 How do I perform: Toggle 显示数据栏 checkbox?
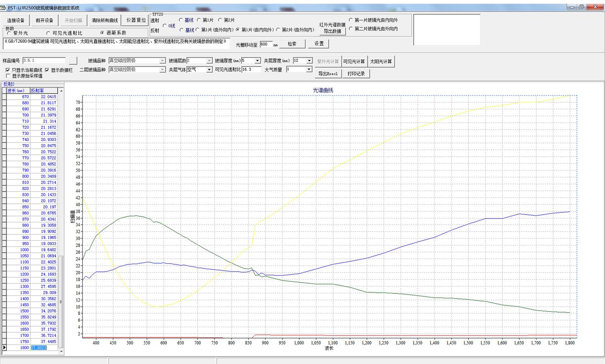coord(47,70)
